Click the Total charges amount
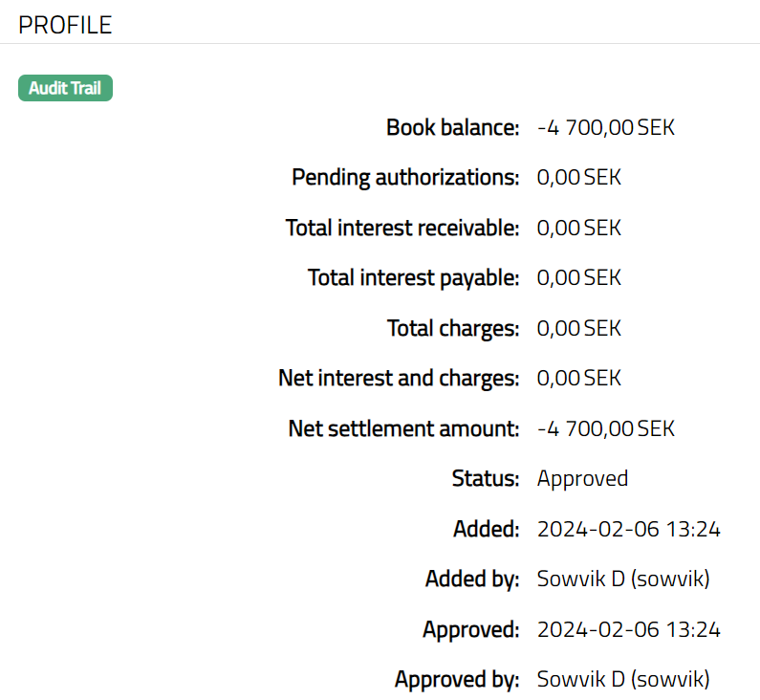 578,329
